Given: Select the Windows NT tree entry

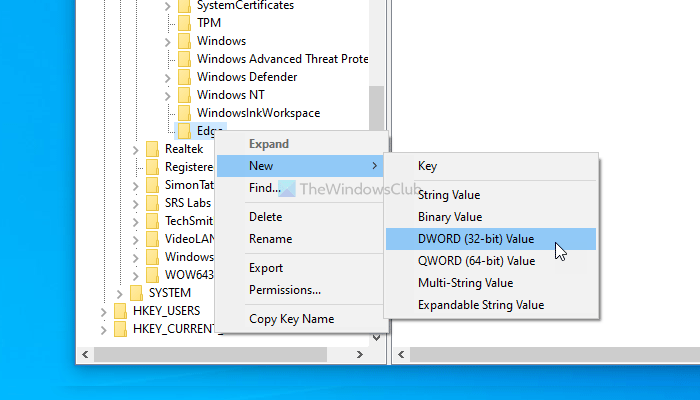Looking at the screenshot, I should pyautogui.click(x=231, y=95).
